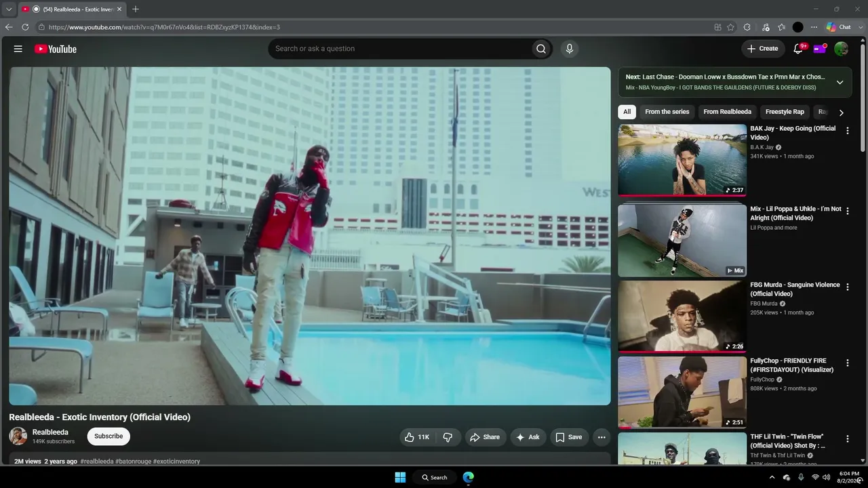The image size is (868, 488).
Task: Subscribe to Realbleeda channel
Action: pyautogui.click(x=108, y=436)
